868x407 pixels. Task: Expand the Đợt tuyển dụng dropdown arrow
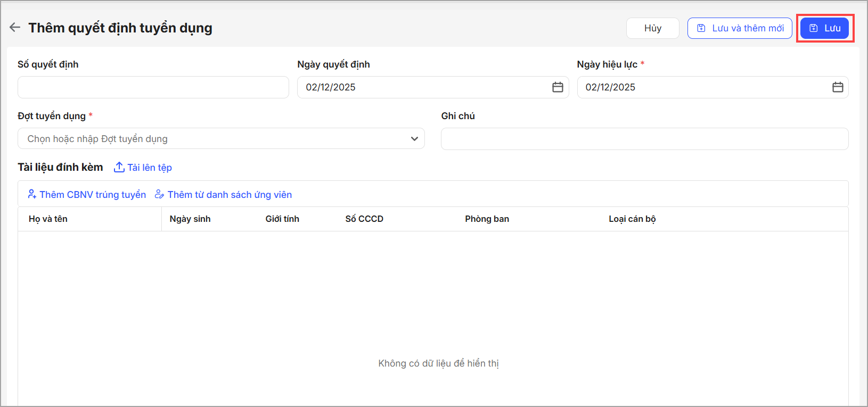414,139
